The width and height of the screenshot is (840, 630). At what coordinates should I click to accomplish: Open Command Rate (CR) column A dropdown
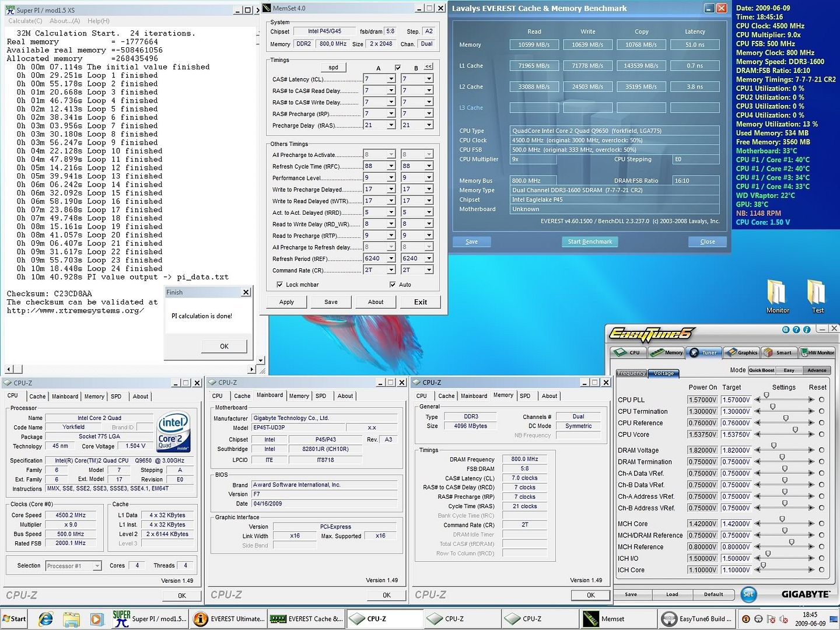click(391, 270)
